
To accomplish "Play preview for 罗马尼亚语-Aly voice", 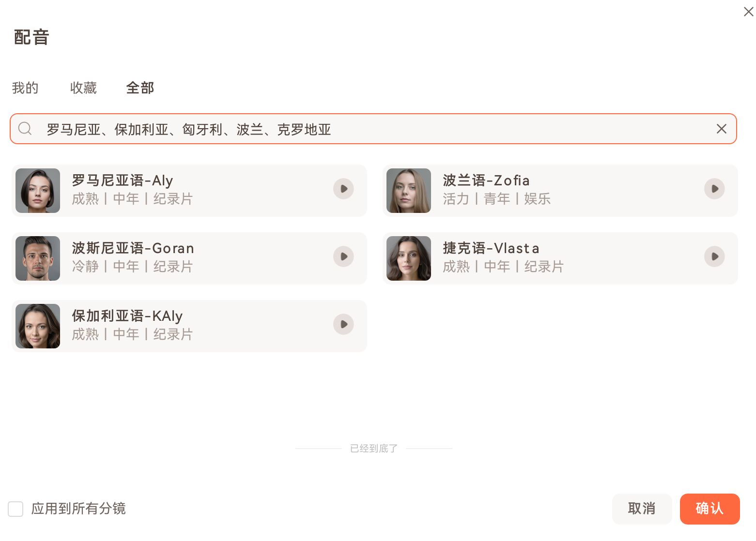I will click(x=343, y=189).
